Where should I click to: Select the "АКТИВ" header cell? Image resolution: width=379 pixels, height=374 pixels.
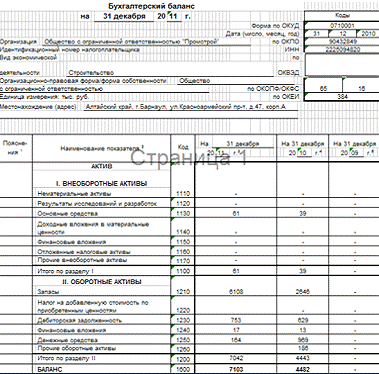(102, 166)
